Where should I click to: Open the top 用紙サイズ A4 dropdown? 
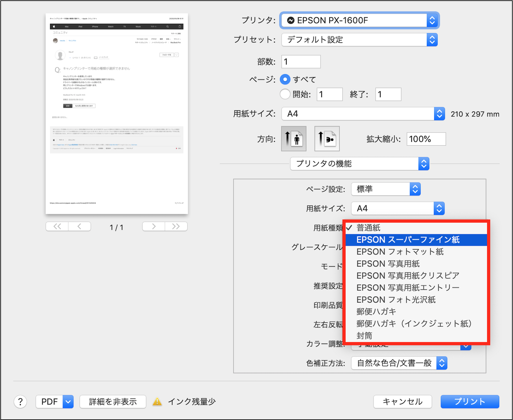pyautogui.click(x=363, y=114)
